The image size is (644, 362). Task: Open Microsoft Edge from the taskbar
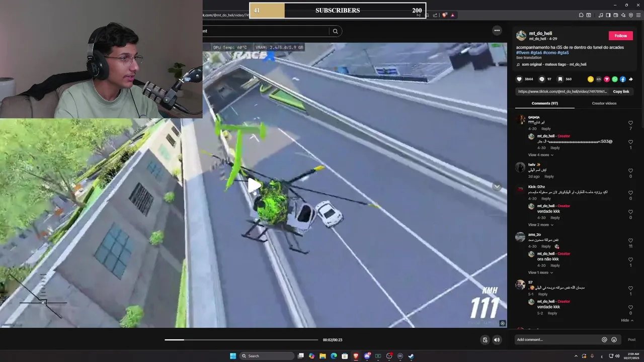pos(334,356)
